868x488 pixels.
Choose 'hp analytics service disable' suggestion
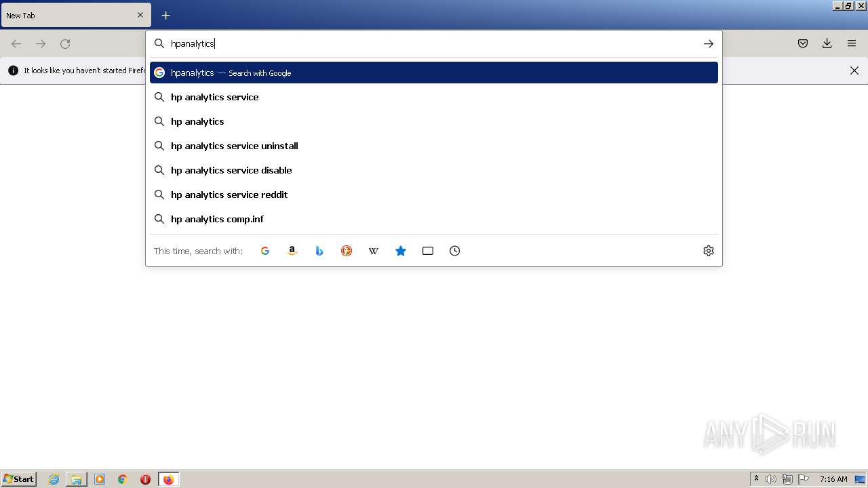(x=434, y=170)
